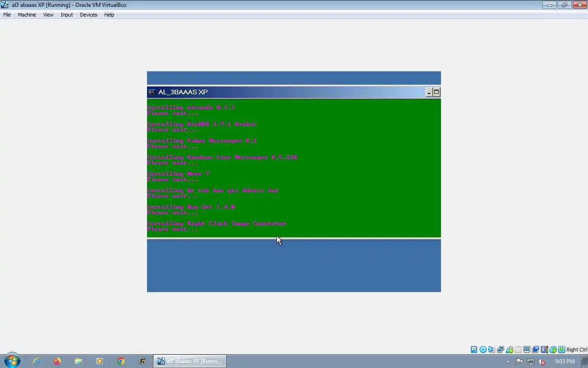This screenshot has width=588, height=368.
Task: Open Windows Media Player from the taskbar
Action: pos(99,361)
